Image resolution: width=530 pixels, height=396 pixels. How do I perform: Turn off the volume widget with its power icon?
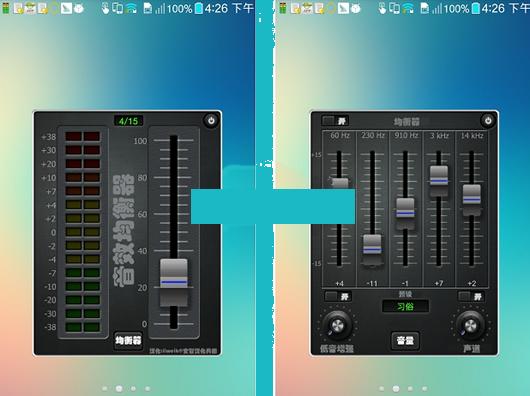(x=211, y=121)
